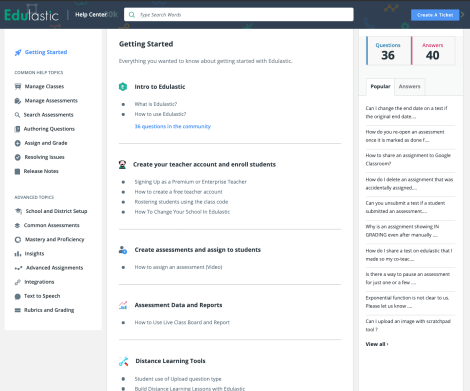Open 36 questions in the community link
The image size is (470, 391).
[x=173, y=126]
